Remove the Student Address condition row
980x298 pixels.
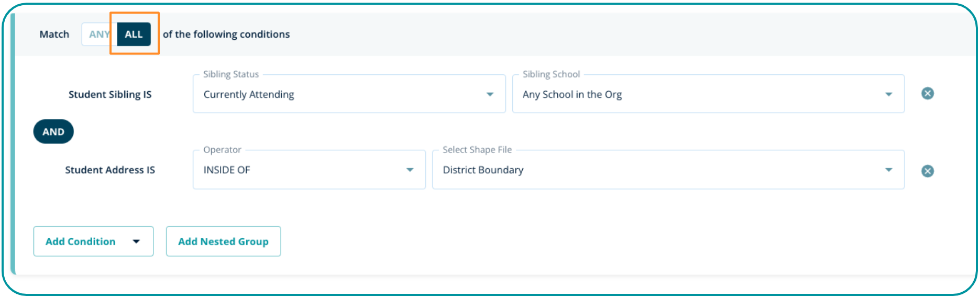[x=927, y=171]
